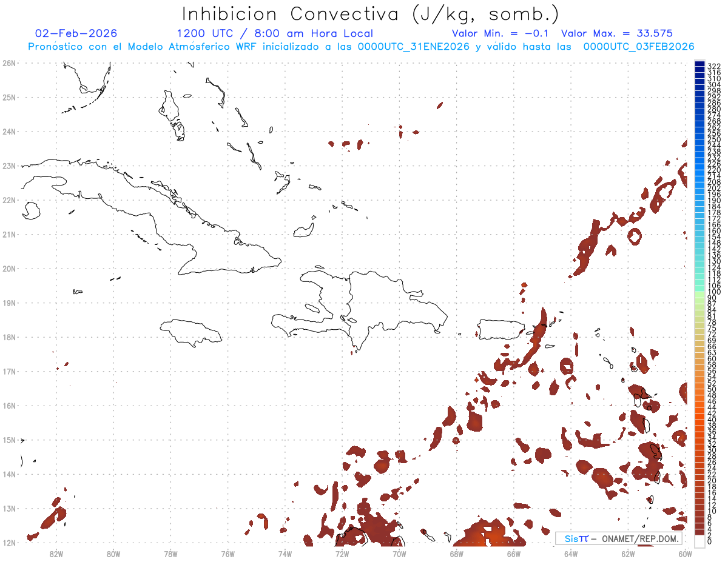Image resolution: width=728 pixels, height=562 pixels.
Task: Click the 80W longitude label
Action: point(113,554)
